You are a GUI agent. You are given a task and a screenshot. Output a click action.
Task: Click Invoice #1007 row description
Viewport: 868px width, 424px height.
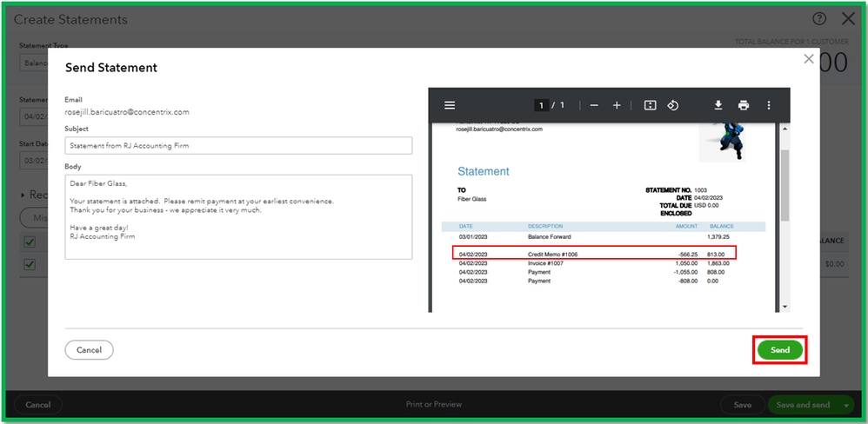[545, 263]
